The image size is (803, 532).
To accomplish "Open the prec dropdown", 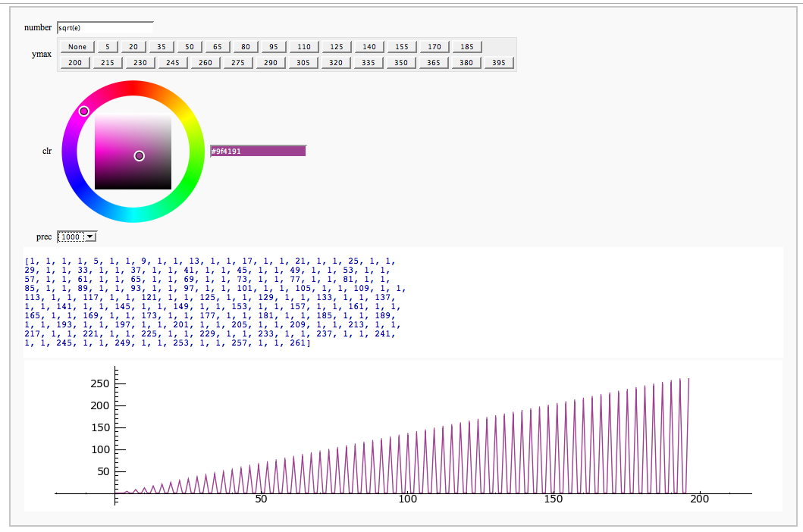I will [x=77, y=237].
